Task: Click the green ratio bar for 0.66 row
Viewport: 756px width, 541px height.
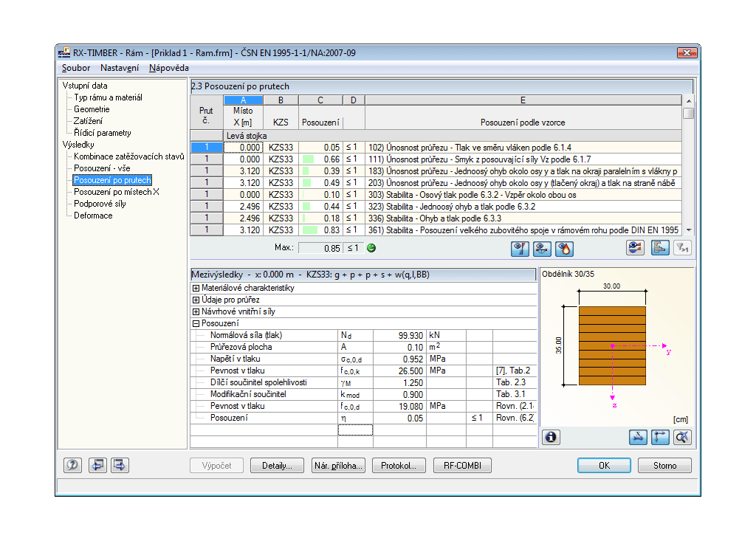Action: [x=308, y=159]
